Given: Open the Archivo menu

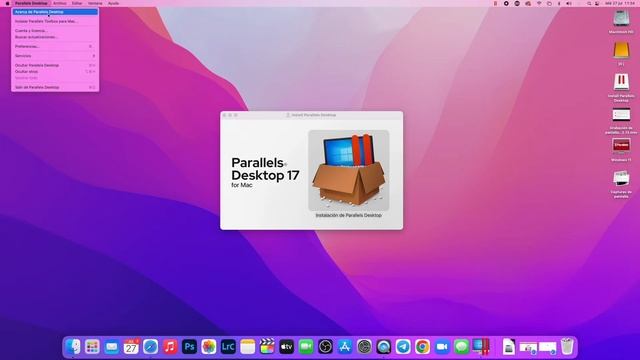Looking at the screenshot, I should pos(60,3).
